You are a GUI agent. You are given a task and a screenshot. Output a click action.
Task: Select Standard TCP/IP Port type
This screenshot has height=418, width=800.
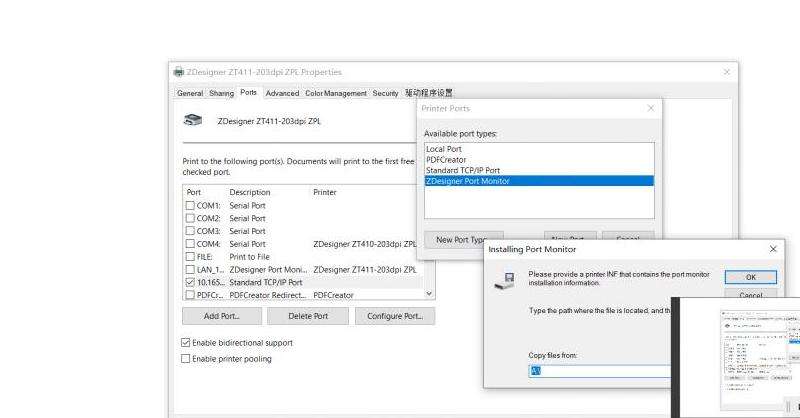pyautogui.click(x=539, y=170)
